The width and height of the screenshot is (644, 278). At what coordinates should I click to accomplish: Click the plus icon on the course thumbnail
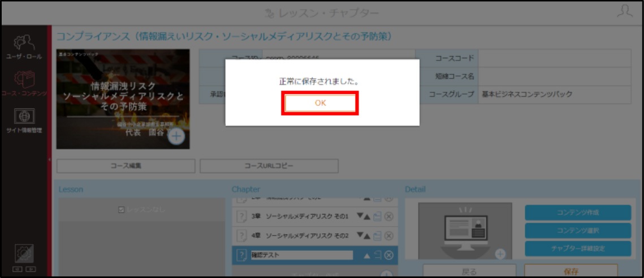(176, 136)
